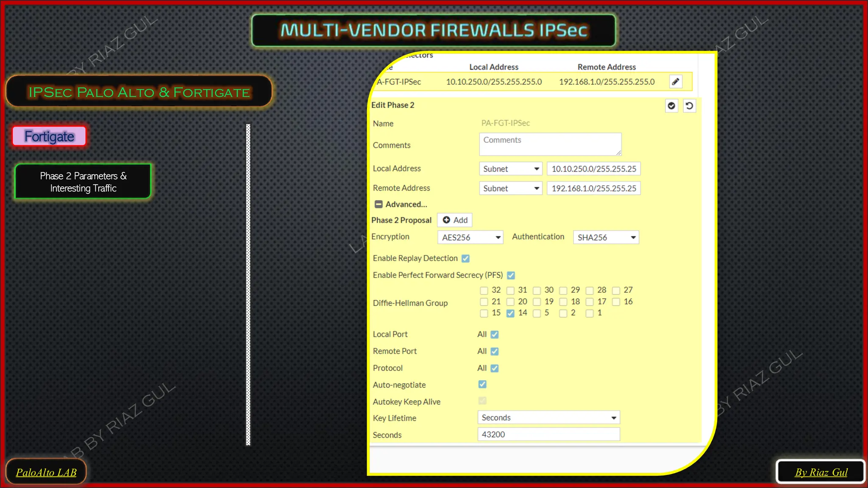Click the Comments text area
This screenshot has width=868, height=488.
pos(550,144)
